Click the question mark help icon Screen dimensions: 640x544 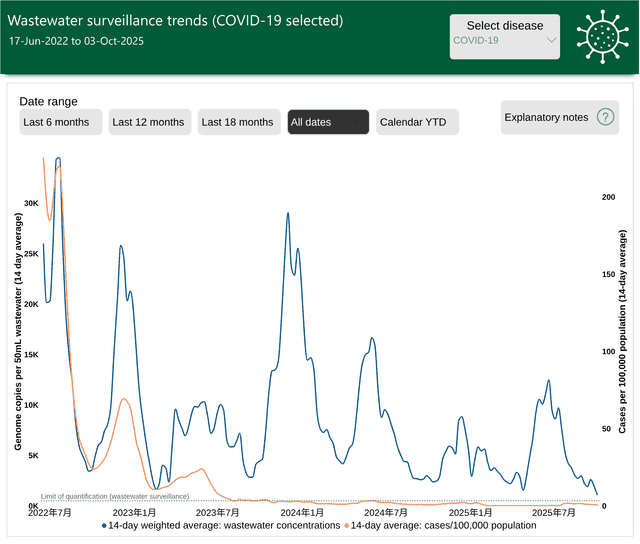point(606,118)
